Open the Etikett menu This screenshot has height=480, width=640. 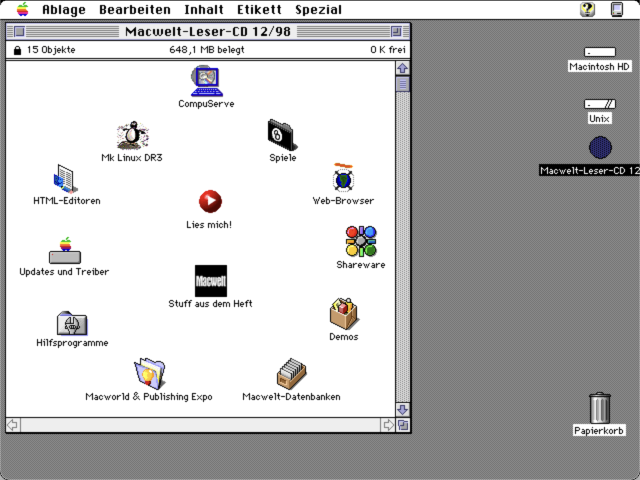(260, 9)
